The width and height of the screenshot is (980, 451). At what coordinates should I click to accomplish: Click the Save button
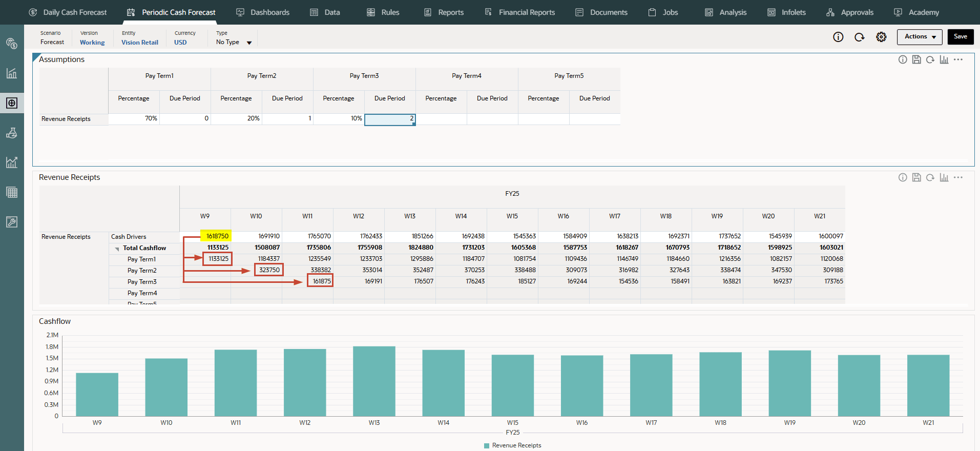(x=961, y=37)
